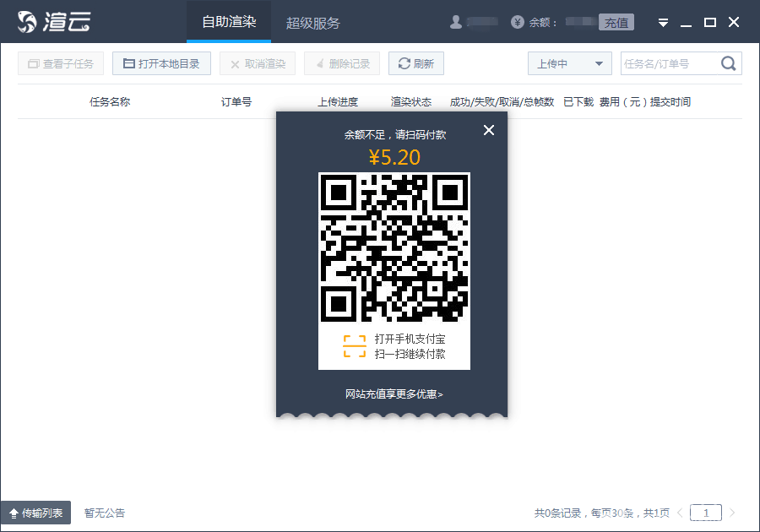760x532 pixels.
Task: Click 打开本地目录 button
Action: coord(161,63)
